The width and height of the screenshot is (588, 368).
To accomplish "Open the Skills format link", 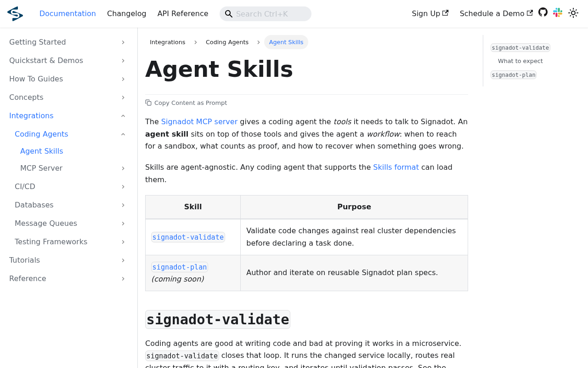I will pos(396,167).
